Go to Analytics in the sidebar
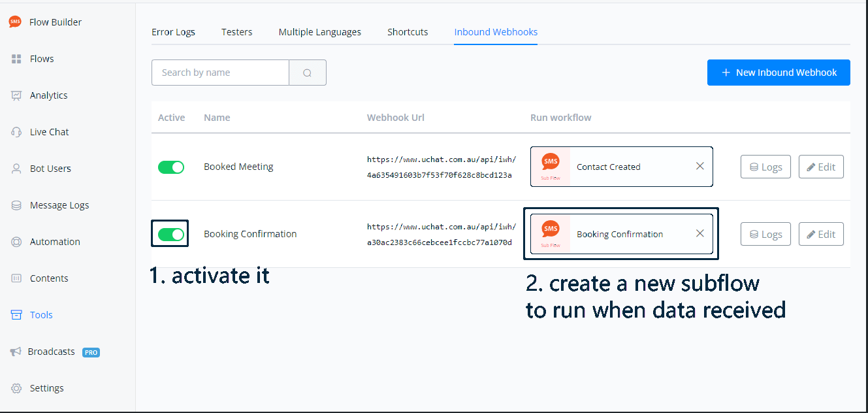This screenshot has width=868, height=413. [49, 95]
